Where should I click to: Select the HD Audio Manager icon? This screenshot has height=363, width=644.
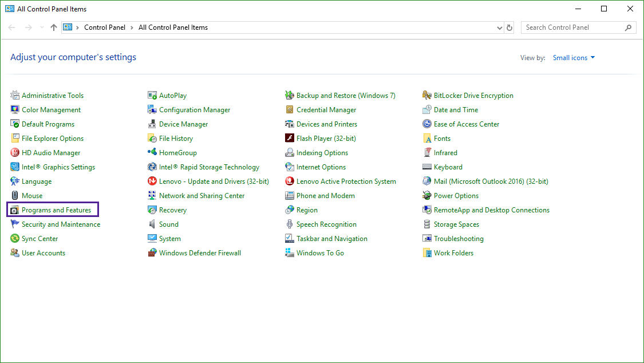[x=15, y=153]
